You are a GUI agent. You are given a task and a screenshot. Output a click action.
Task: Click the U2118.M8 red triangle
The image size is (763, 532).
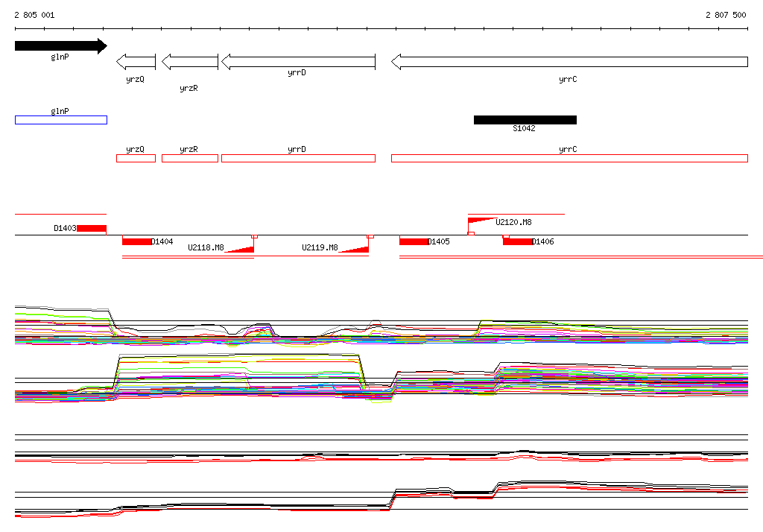[241, 249]
